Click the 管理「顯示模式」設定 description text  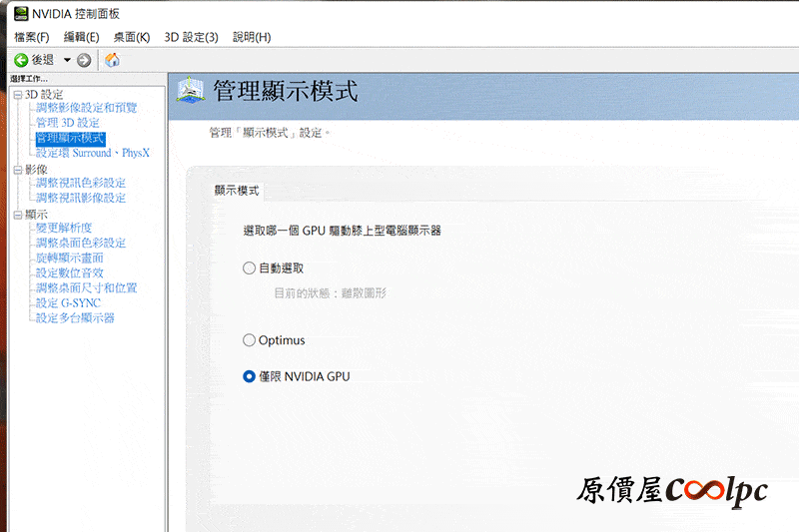270,133
